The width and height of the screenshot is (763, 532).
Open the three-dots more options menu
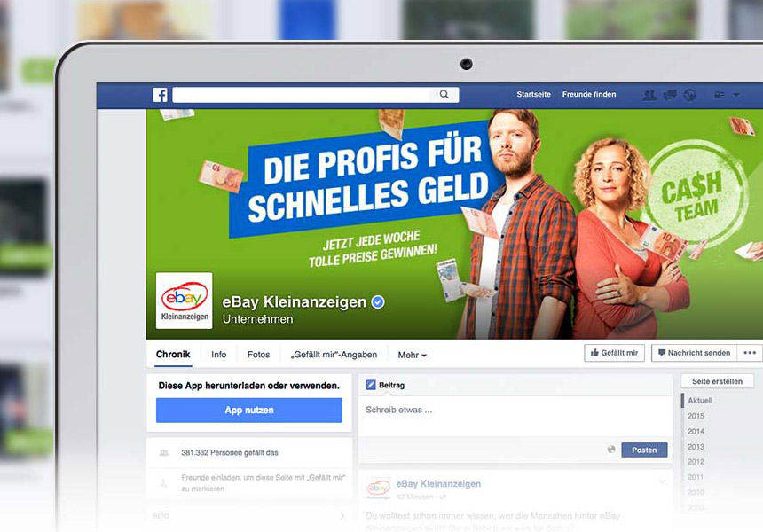[x=750, y=353]
